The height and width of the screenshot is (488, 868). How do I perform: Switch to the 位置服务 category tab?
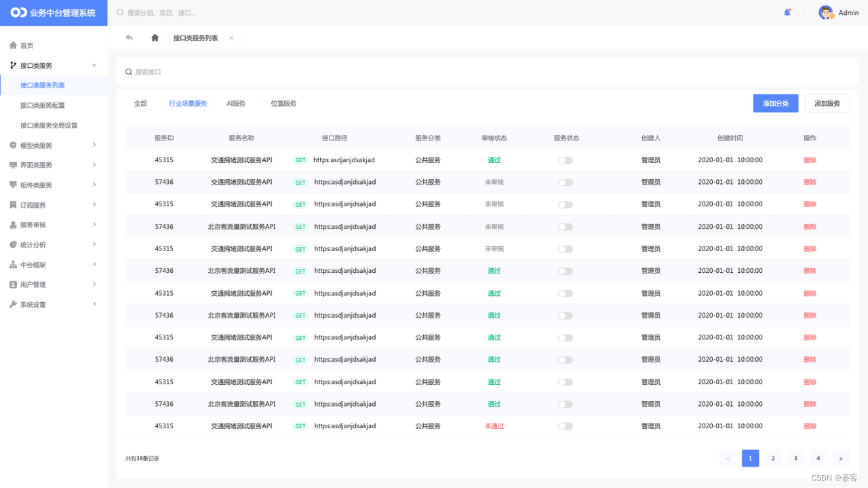283,104
